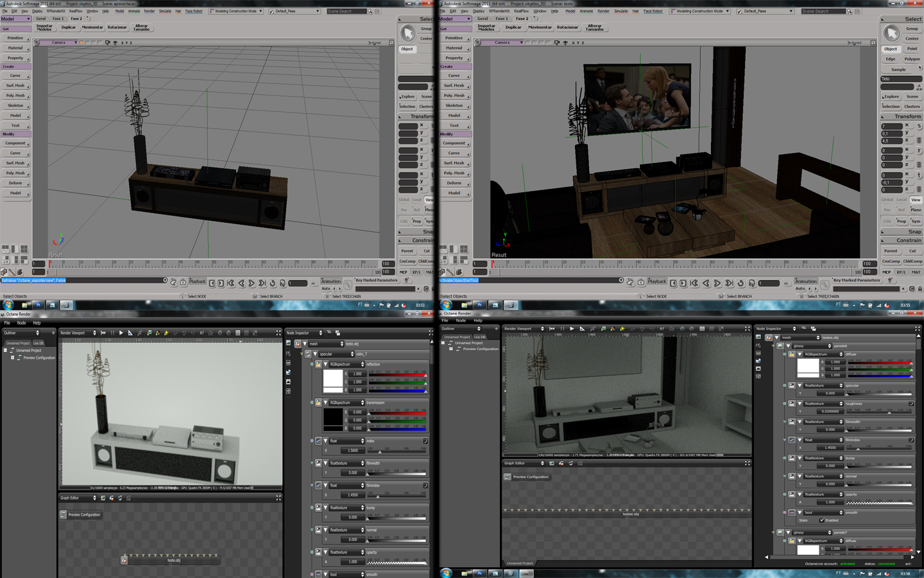
Task: Open the Camera view dropdown in left Softimage viewport
Action: tap(60, 43)
